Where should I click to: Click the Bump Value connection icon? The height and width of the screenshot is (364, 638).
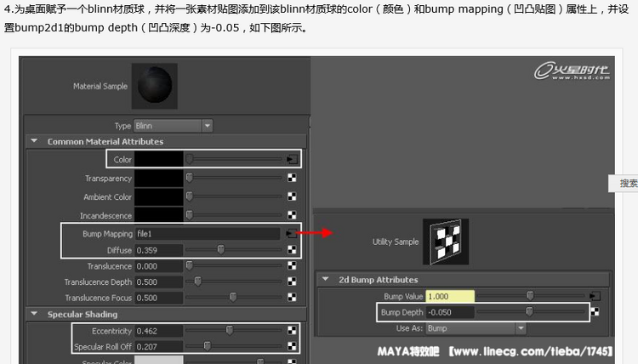click(x=595, y=296)
